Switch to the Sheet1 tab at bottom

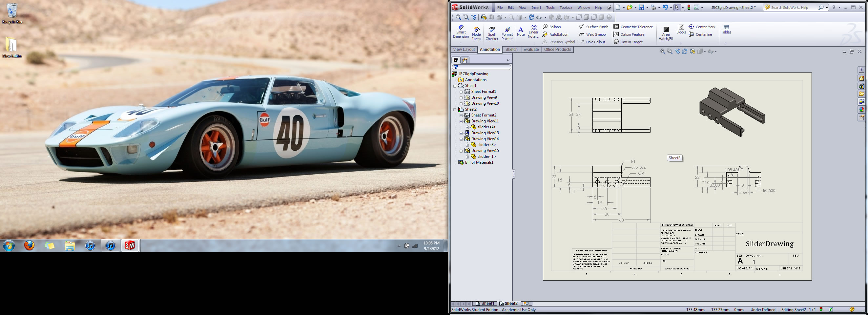tap(485, 304)
